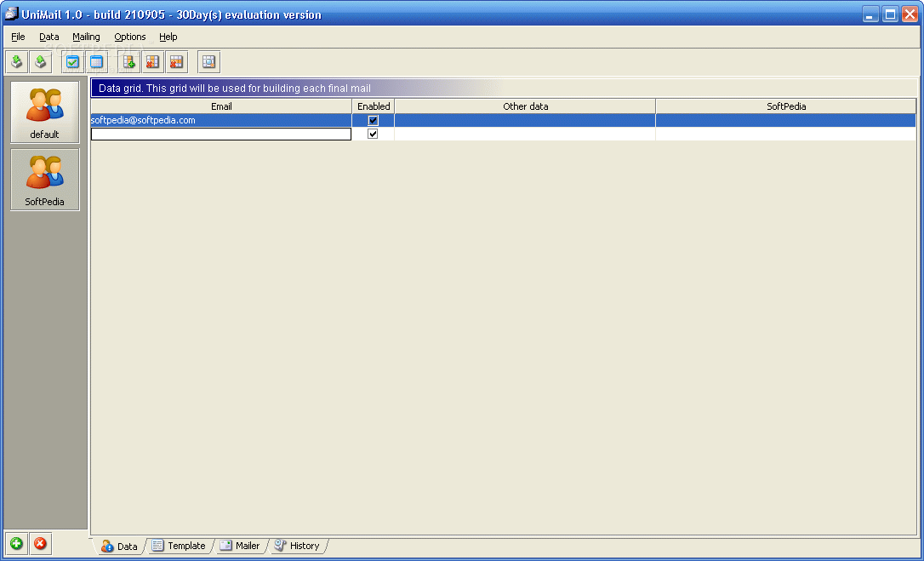The width and height of the screenshot is (924, 561).
Task: Uncheck Enabled for softpedia@softpedia.com row
Action: (x=373, y=120)
